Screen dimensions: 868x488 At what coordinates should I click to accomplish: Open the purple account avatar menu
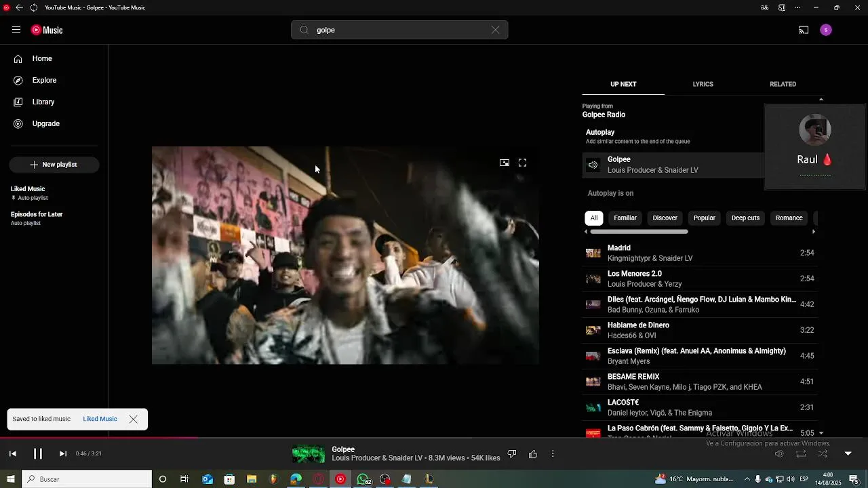pyautogui.click(x=825, y=30)
